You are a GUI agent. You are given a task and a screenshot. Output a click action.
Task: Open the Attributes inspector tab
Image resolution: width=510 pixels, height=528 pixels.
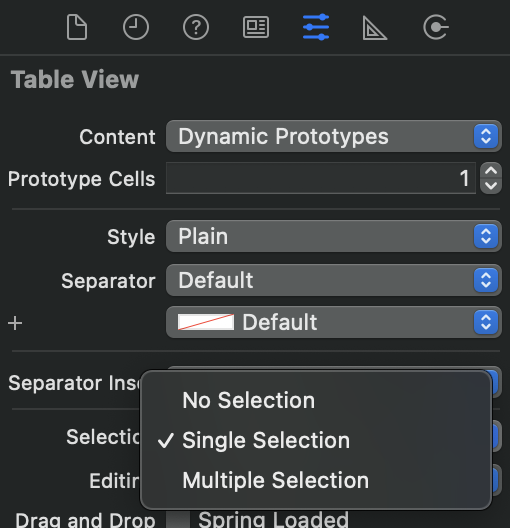[x=316, y=27]
